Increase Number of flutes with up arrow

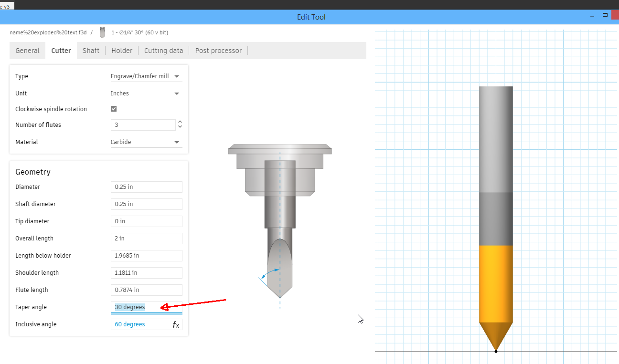tap(180, 122)
